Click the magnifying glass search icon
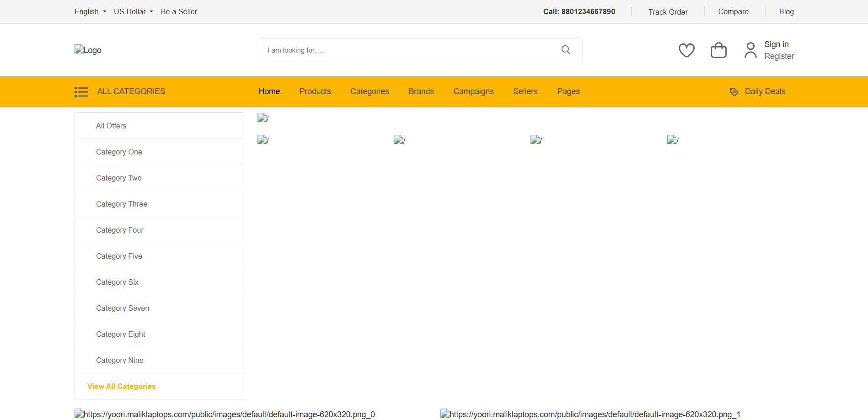The image size is (868, 420). [x=566, y=50]
